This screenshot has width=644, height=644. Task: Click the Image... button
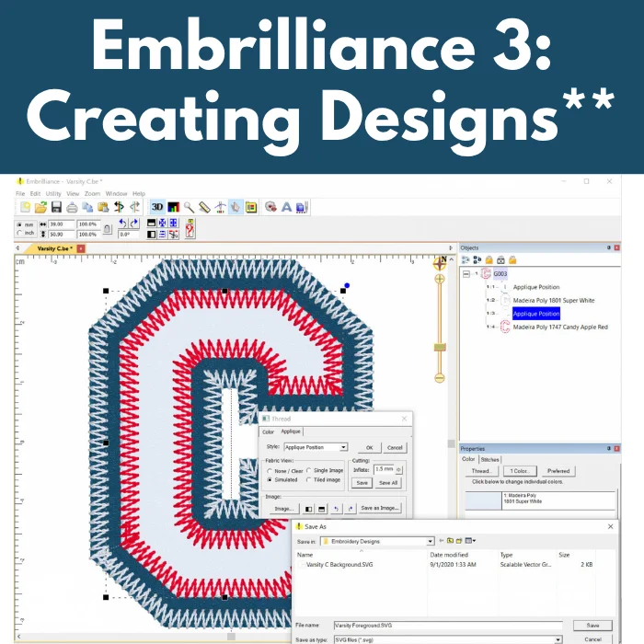(x=284, y=509)
